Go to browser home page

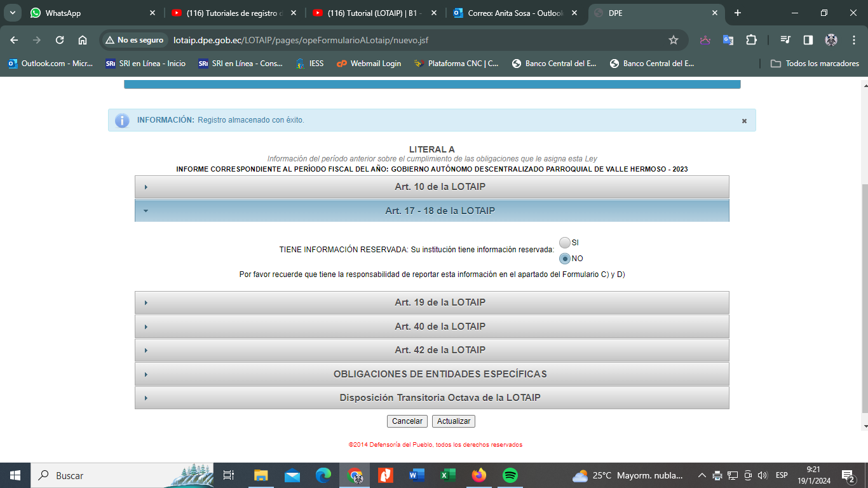83,40
